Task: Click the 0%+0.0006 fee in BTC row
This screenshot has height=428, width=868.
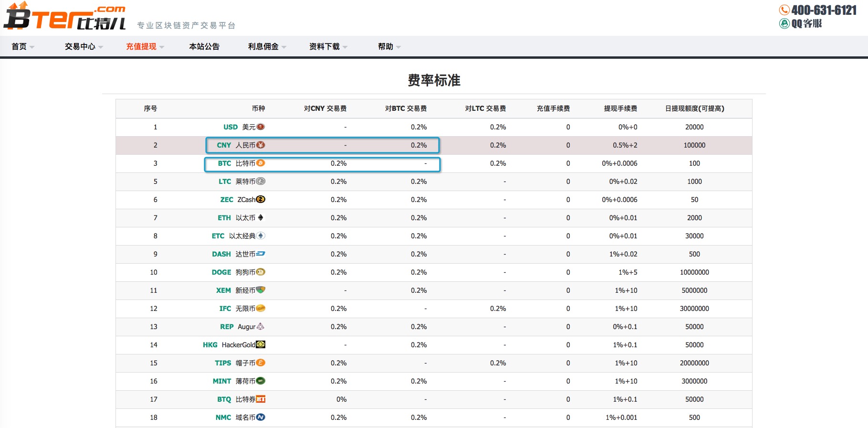Action: pyautogui.click(x=619, y=163)
